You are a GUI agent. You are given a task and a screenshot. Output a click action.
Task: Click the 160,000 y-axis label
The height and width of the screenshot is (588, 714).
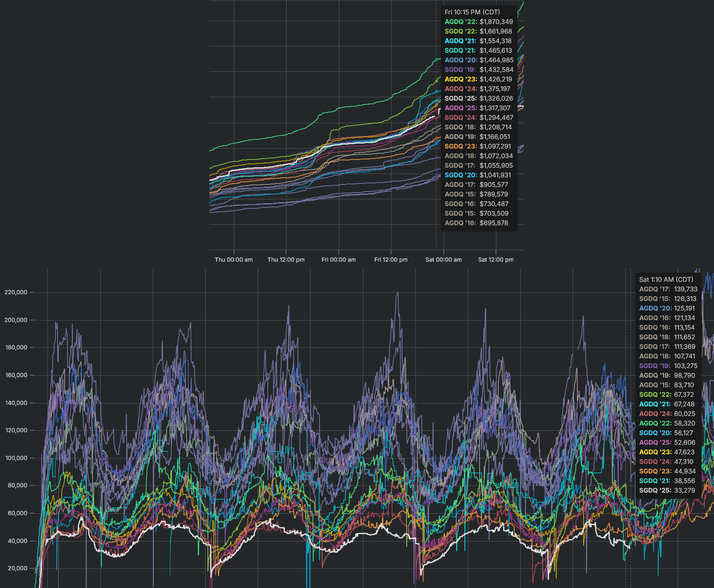click(x=16, y=375)
